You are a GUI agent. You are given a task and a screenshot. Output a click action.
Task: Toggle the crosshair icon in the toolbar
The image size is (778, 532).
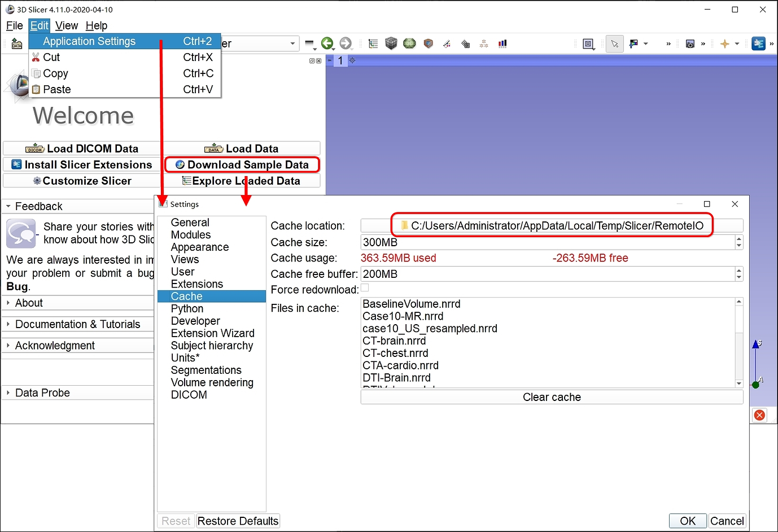coord(725,43)
